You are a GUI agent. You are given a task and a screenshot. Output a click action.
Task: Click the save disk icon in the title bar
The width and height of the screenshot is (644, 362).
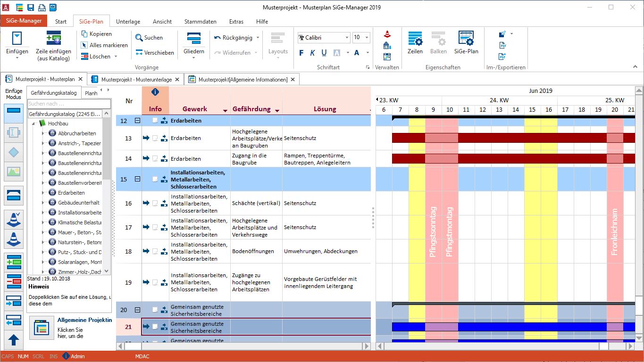click(x=30, y=7)
